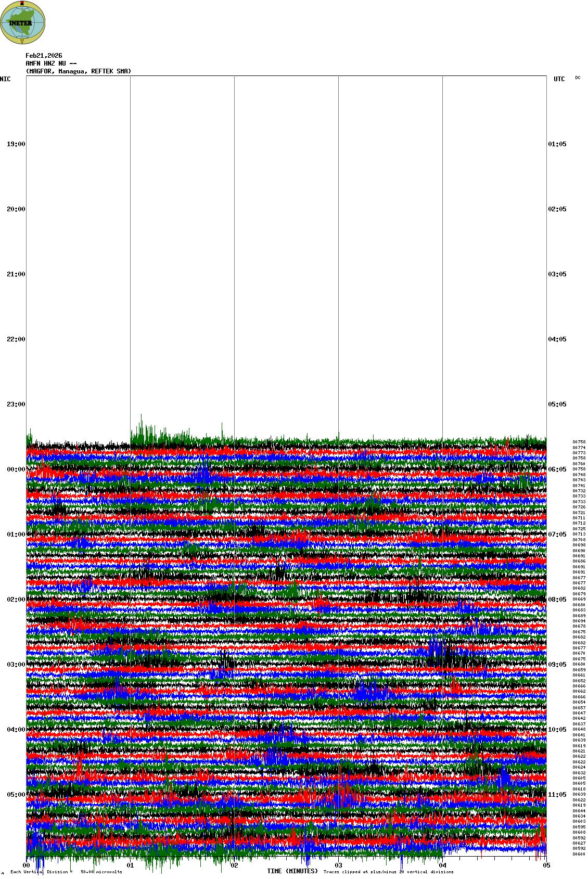Select the Feb21,2026 date text

(x=44, y=56)
